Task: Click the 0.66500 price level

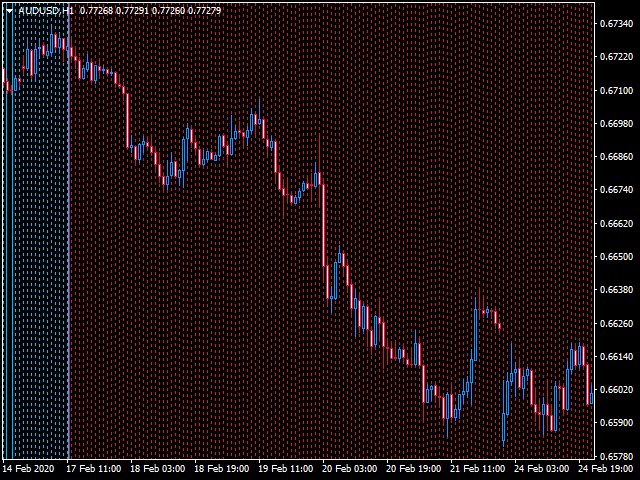Action: point(616,256)
